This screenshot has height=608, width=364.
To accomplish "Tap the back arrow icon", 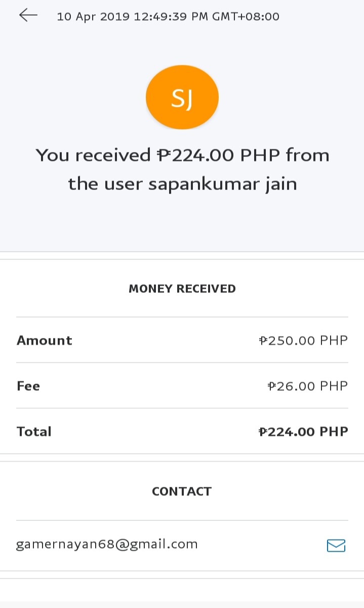I will pyautogui.click(x=28, y=15).
